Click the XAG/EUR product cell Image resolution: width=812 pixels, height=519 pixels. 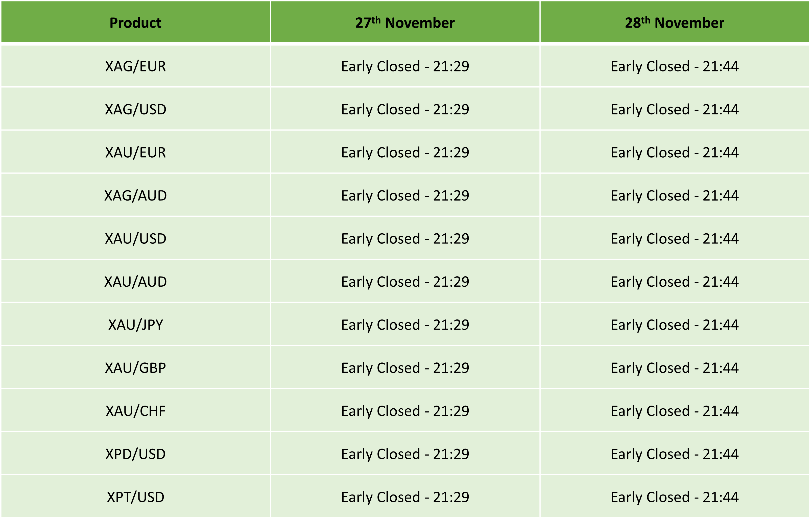click(x=135, y=66)
